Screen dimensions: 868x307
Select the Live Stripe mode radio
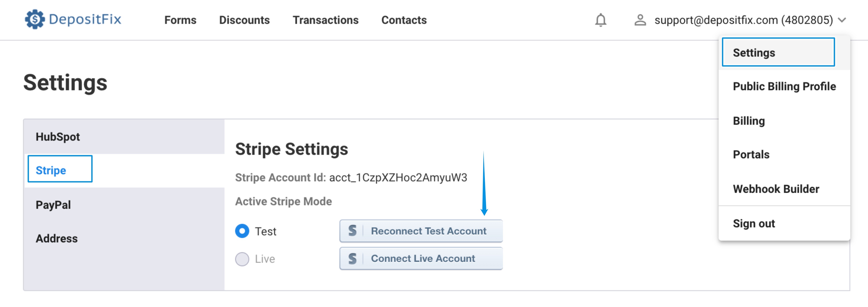tap(242, 259)
